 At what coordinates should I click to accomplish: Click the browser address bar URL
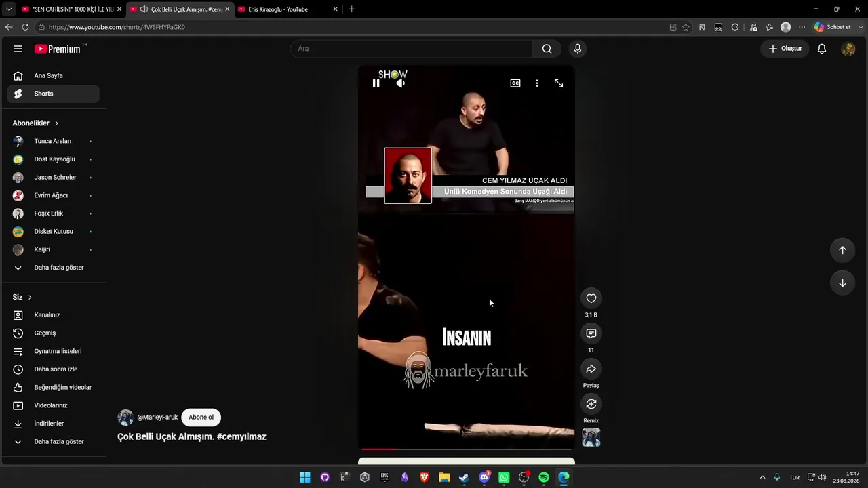pyautogui.click(x=117, y=27)
